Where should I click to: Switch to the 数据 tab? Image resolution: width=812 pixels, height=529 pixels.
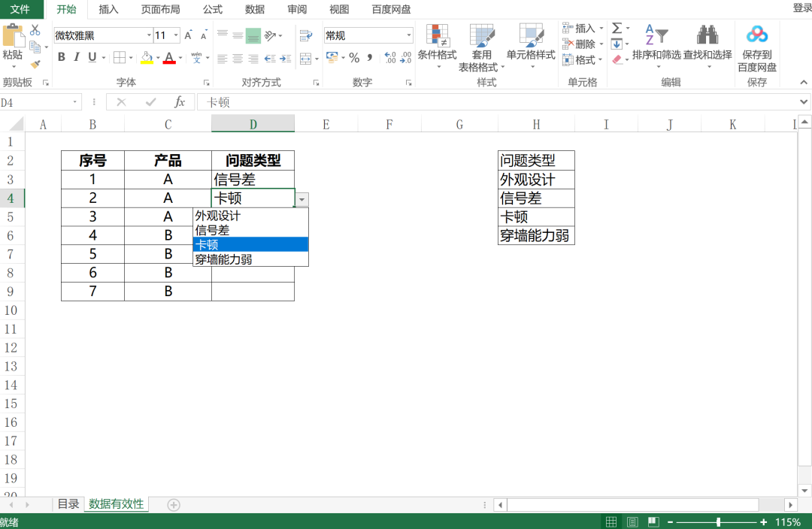[255, 9]
